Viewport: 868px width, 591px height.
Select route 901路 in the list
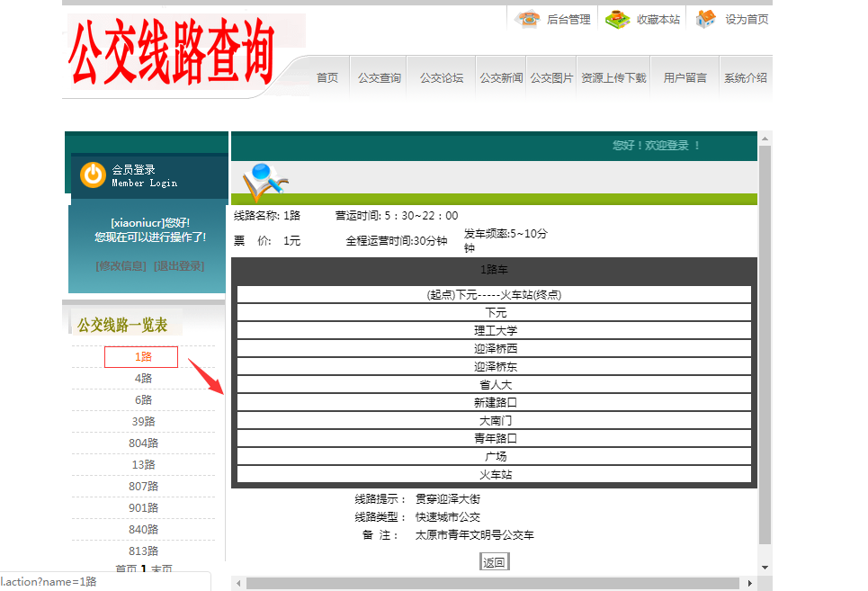(143, 508)
